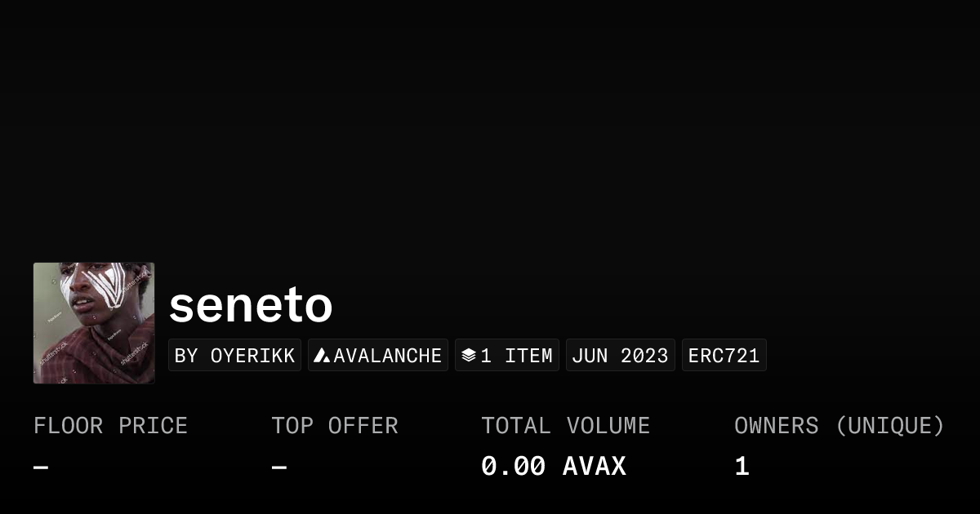Click the OWNERS (UNIQUE) label
Viewport: 980px width, 514px height.
point(839,426)
